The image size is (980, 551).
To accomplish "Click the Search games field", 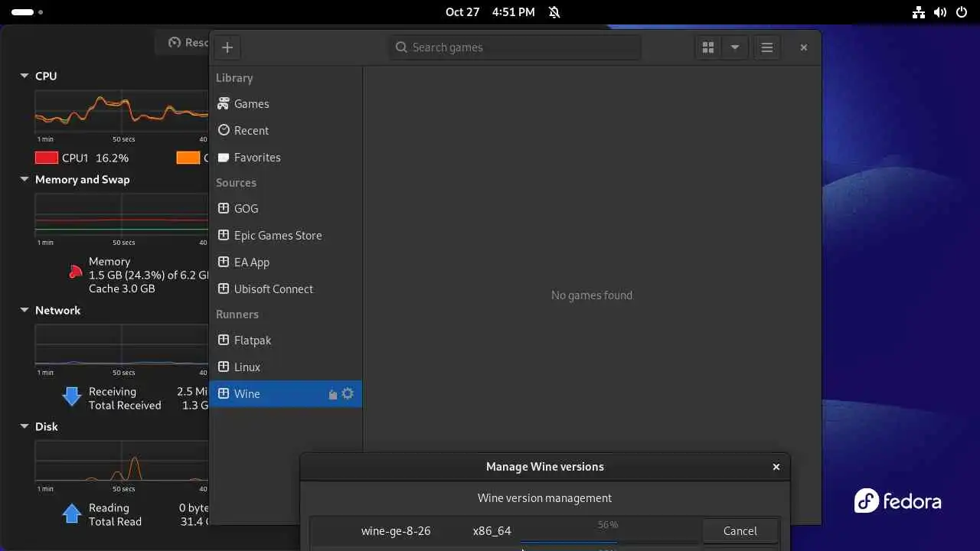I will pos(515,47).
